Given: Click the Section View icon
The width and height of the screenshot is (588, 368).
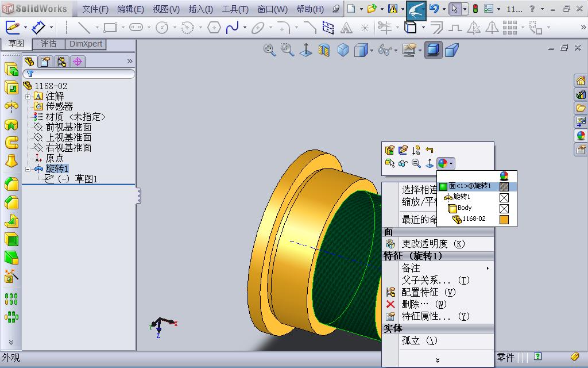Looking at the screenshot, I should point(324,50).
